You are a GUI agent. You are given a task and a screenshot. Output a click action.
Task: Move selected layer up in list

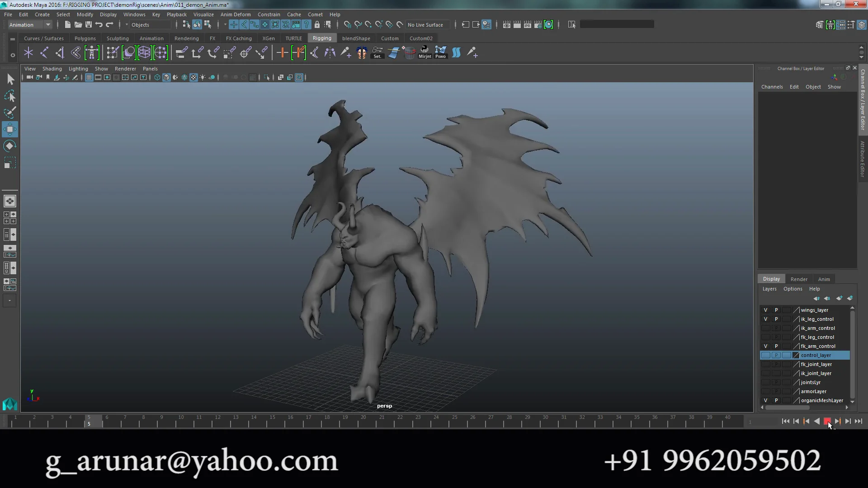(x=816, y=298)
